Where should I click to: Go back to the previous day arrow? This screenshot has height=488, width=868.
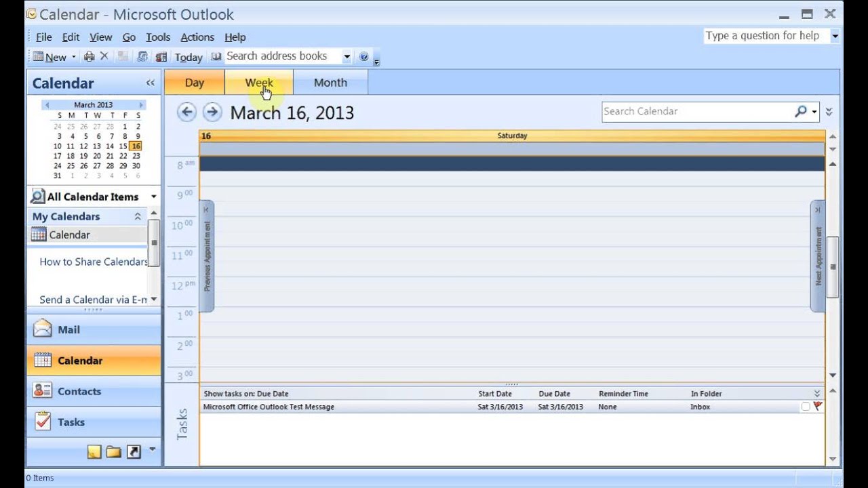coord(186,112)
